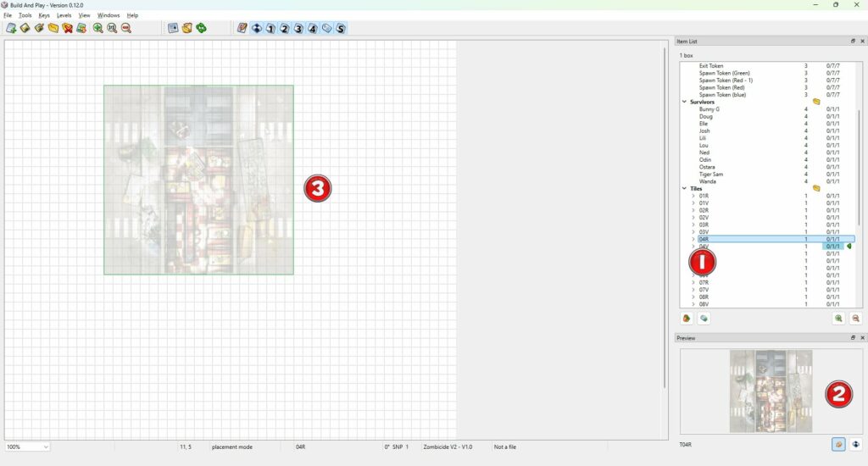This screenshot has height=466, width=868.
Task: Float the Item List panel
Action: pos(853,41)
